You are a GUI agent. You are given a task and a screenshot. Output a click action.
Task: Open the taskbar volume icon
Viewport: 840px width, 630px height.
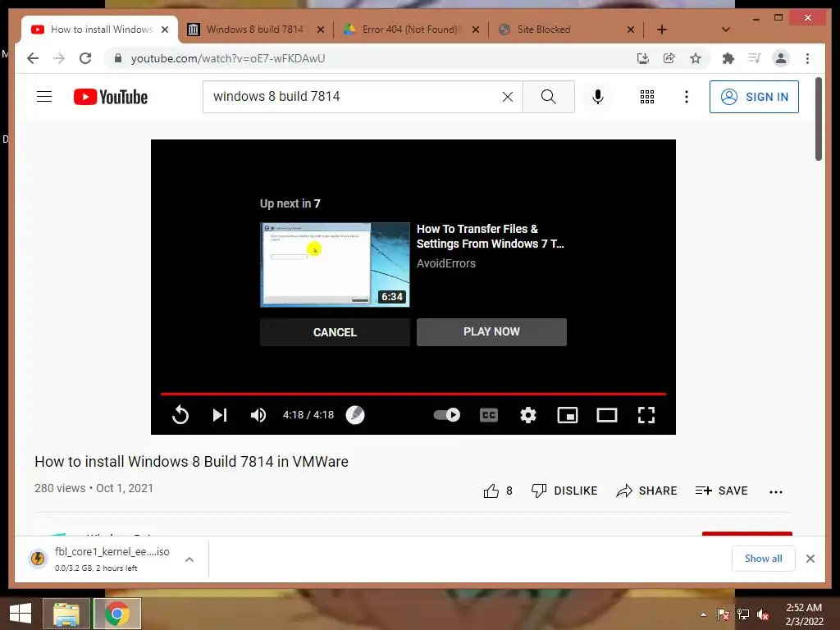click(x=763, y=614)
